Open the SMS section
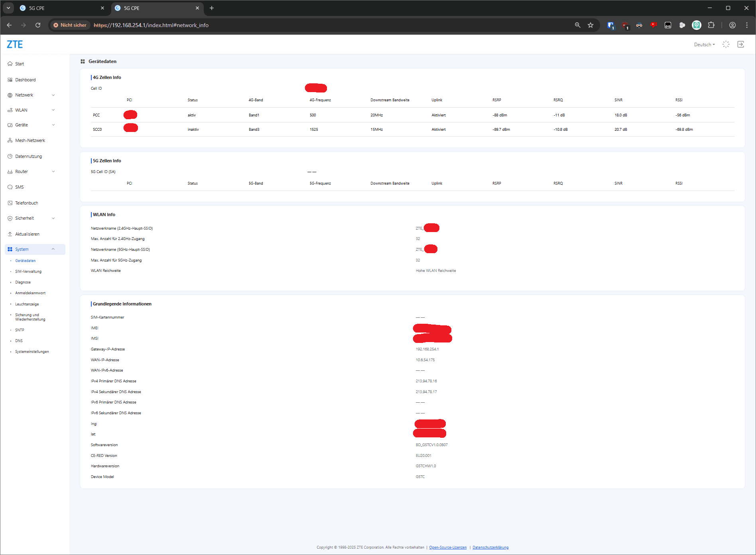This screenshot has height=555, width=756. [x=19, y=187]
